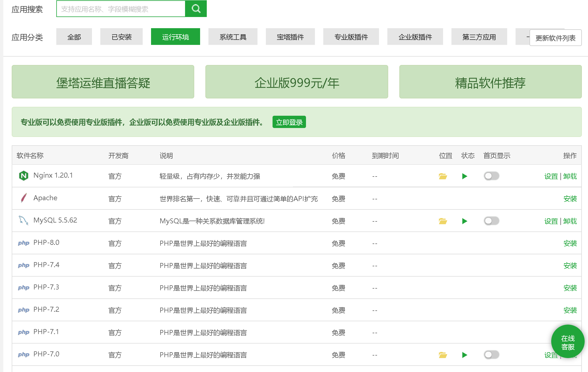
Task: Click the 到期时间 column header
Action: (385, 156)
